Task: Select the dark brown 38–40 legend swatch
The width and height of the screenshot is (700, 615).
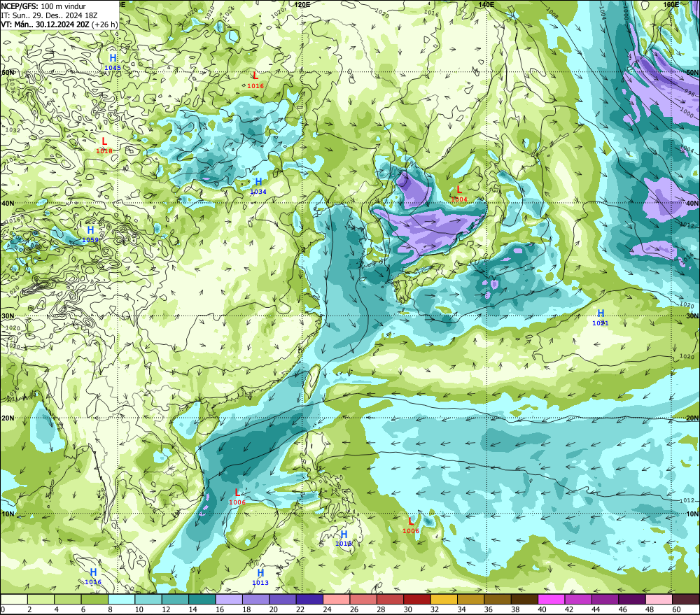Action: click(x=524, y=599)
